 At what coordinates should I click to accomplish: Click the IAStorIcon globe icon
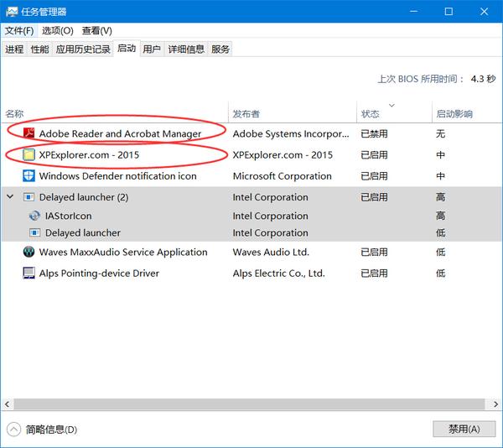click(x=34, y=216)
